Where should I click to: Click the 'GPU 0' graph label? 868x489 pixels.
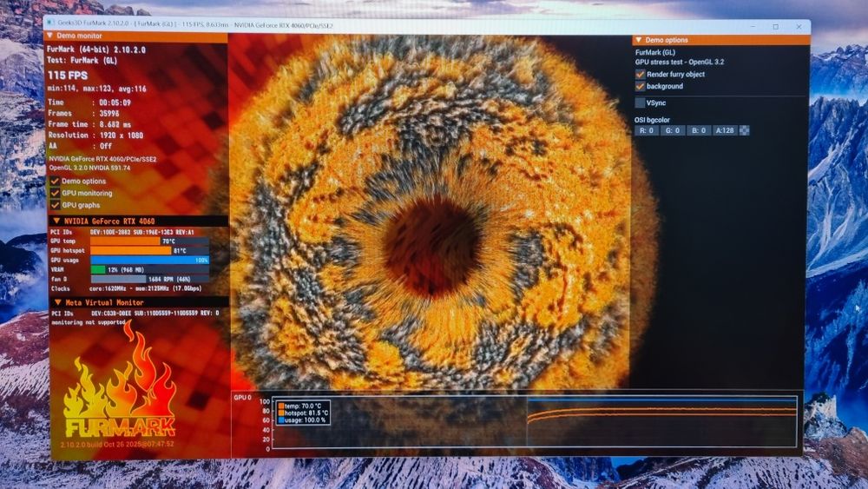coord(242,398)
